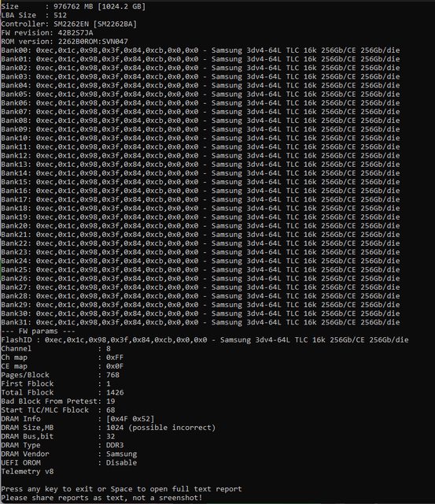Click the Size 976762 MB line
Screen dimensions: 435x504
click(73, 6)
